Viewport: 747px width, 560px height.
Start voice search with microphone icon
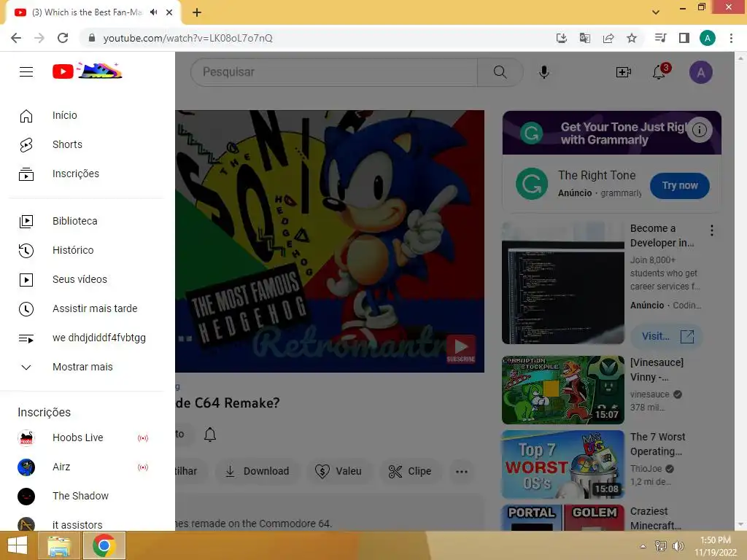point(544,72)
